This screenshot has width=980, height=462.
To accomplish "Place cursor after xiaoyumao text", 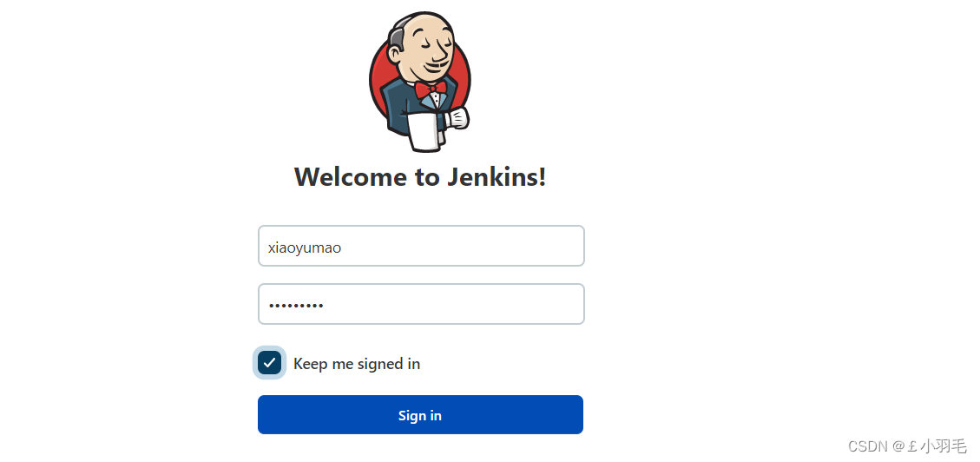I will (x=343, y=247).
